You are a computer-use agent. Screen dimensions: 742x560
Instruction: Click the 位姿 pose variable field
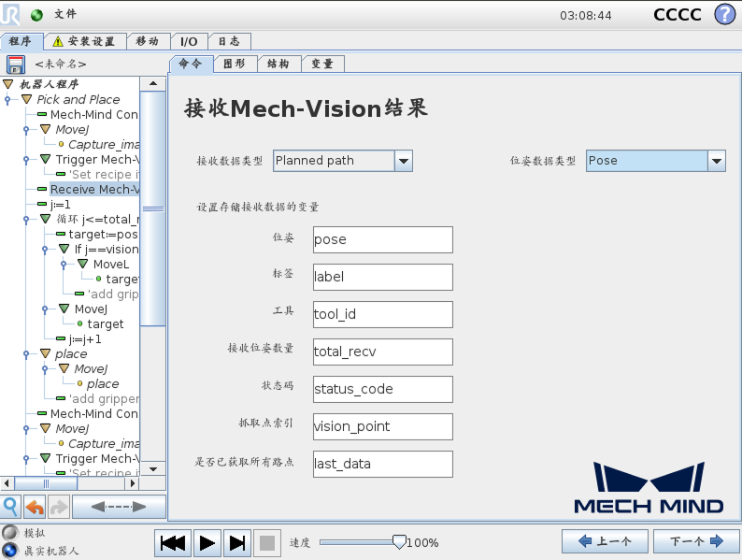click(x=383, y=239)
